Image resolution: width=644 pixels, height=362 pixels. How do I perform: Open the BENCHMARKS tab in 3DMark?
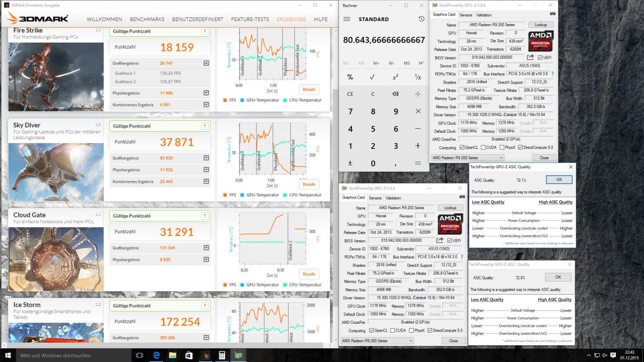pyautogui.click(x=147, y=19)
